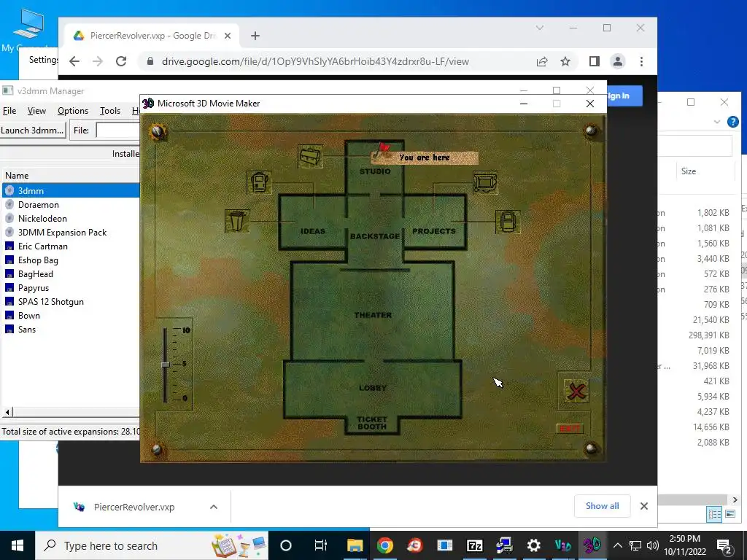Open 7-Zip from taskbar

[474, 545]
